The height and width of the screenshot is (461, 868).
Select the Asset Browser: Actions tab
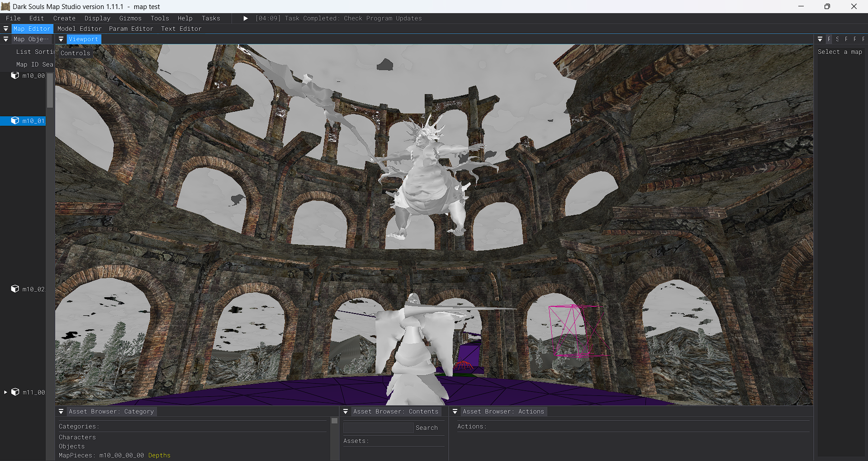click(503, 412)
